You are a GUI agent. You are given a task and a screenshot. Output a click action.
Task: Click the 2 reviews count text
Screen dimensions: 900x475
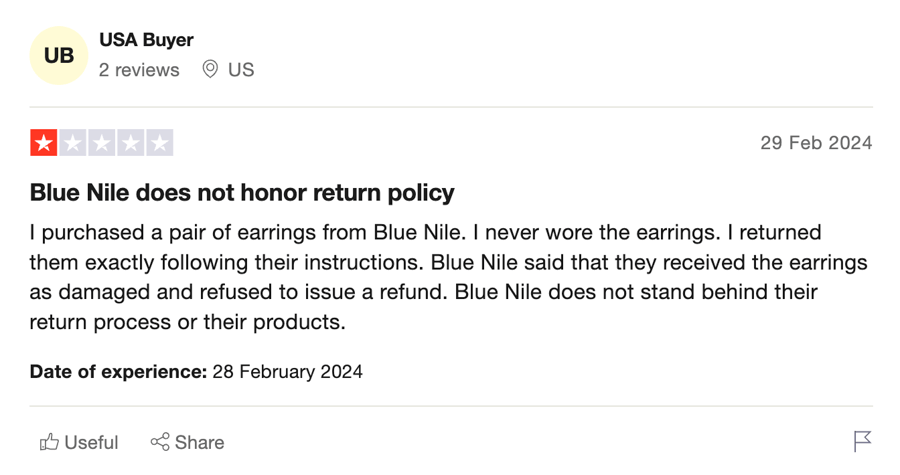click(x=139, y=70)
